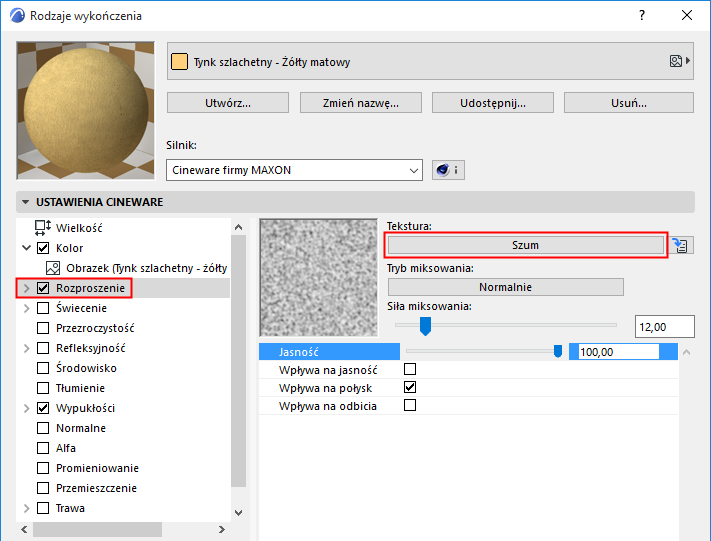Check Wpływa na jasność option
This screenshot has height=541, width=711.
pos(410,369)
